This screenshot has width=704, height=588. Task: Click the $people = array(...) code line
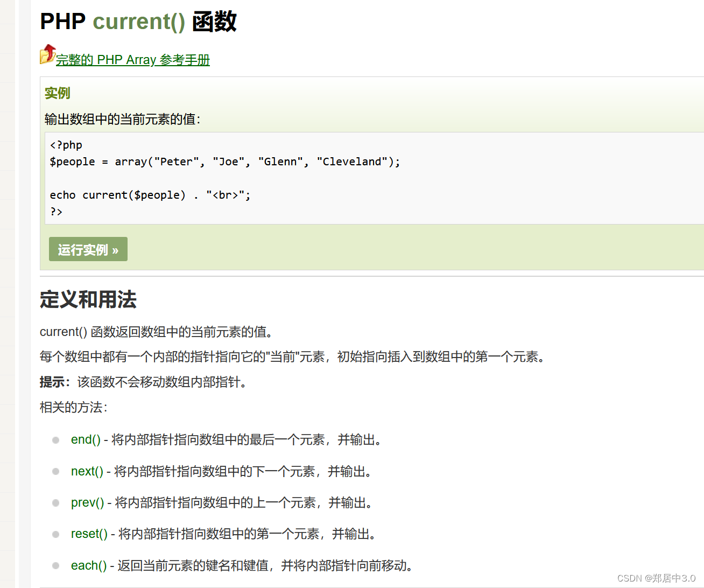225,162
